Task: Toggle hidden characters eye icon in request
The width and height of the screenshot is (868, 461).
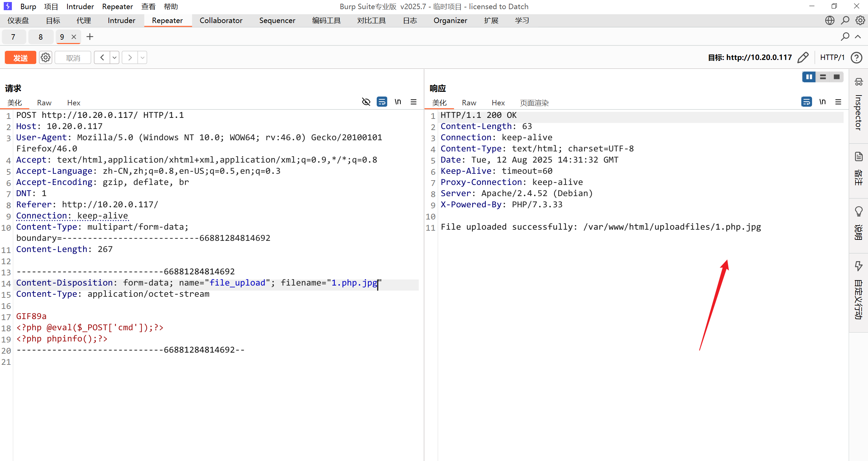Action: point(366,102)
